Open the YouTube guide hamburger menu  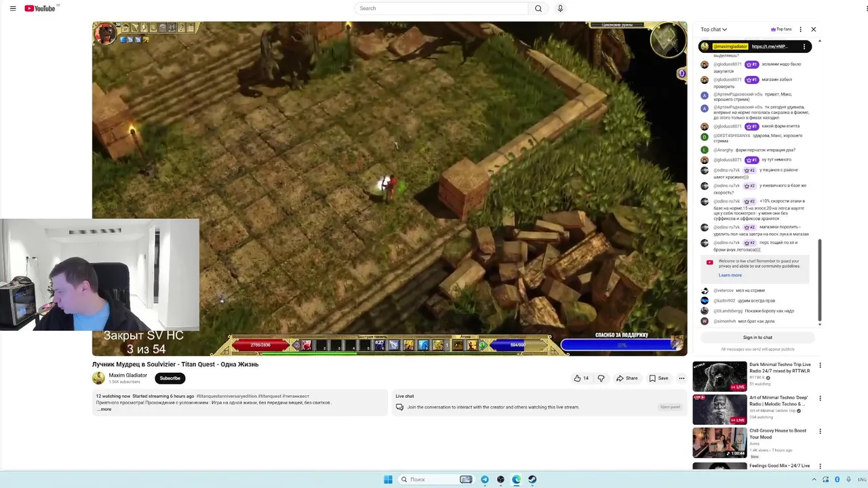pos(13,8)
